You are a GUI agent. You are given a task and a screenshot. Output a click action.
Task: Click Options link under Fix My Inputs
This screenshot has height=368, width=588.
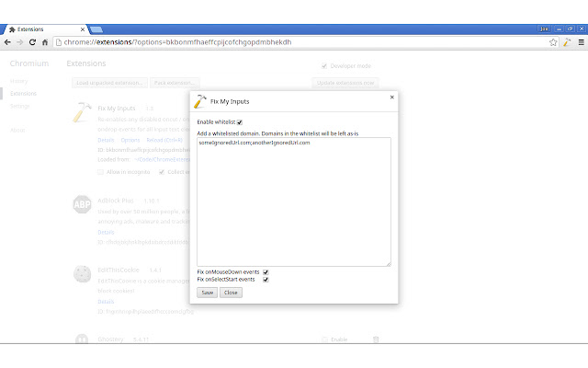[130, 140]
